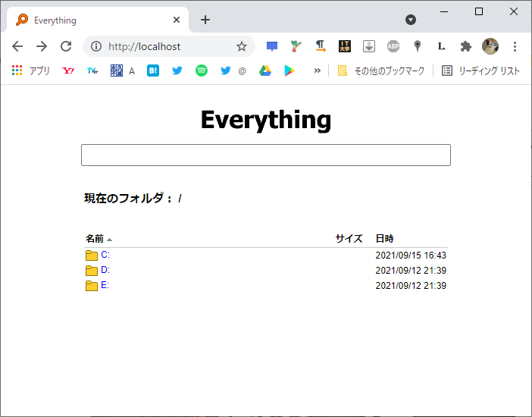Open the letter L extension icon
Image resolution: width=532 pixels, height=417 pixels.
point(441,46)
